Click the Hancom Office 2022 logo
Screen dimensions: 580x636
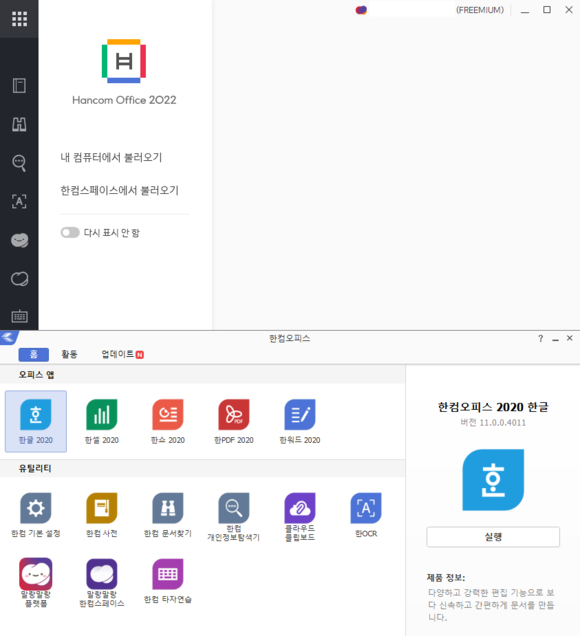(124, 61)
